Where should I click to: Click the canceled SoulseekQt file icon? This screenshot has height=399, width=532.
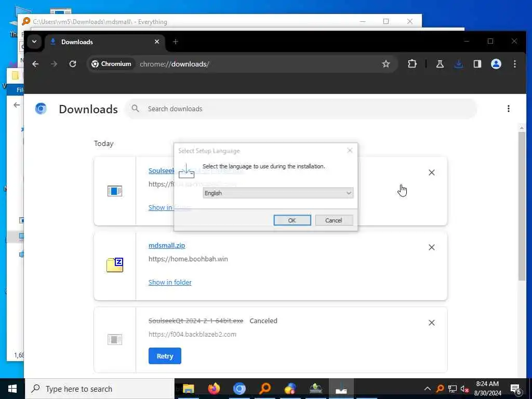click(x=115, y=339)
